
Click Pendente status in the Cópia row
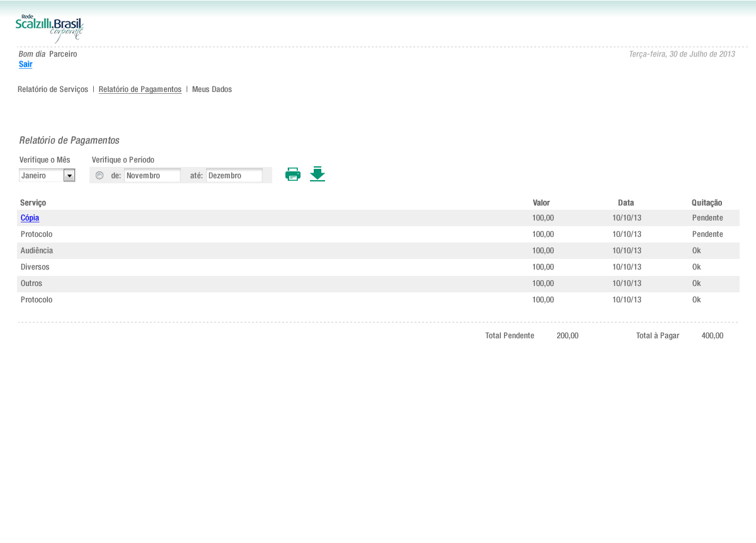[x=707, y=218]
